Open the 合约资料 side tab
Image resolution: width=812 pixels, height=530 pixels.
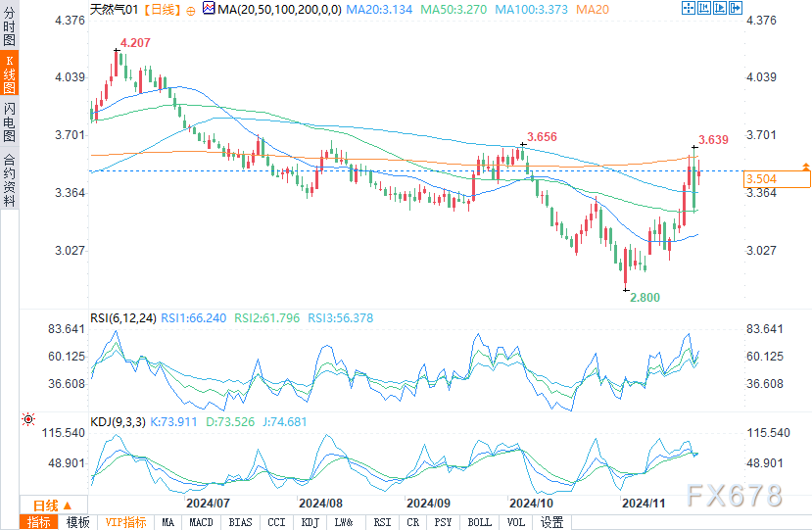[10, 180]
